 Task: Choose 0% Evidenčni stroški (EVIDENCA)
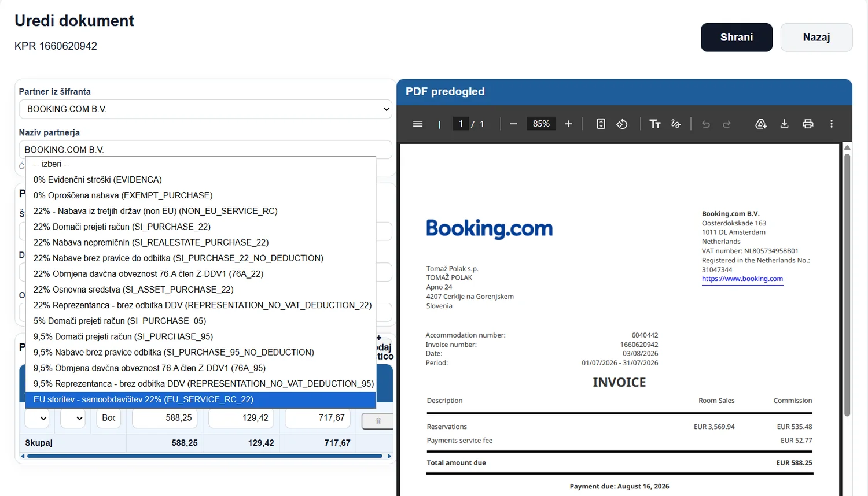[x=201, y=180]
